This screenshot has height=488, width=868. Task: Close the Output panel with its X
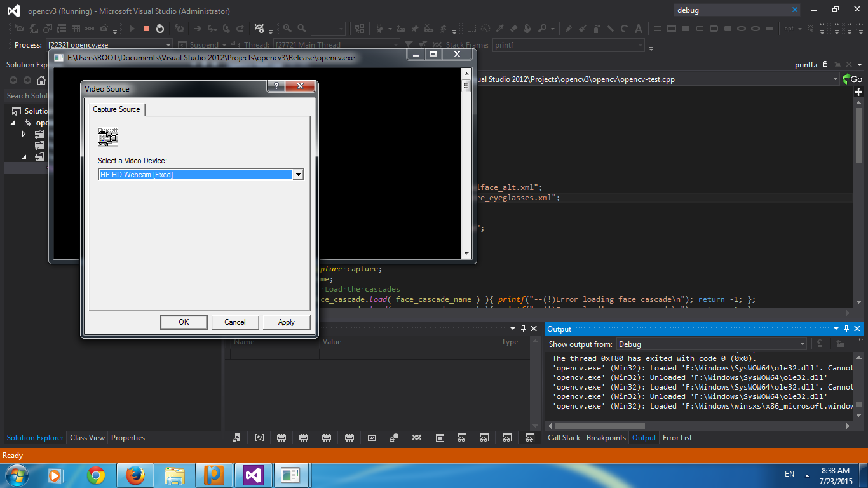(857, 329)
